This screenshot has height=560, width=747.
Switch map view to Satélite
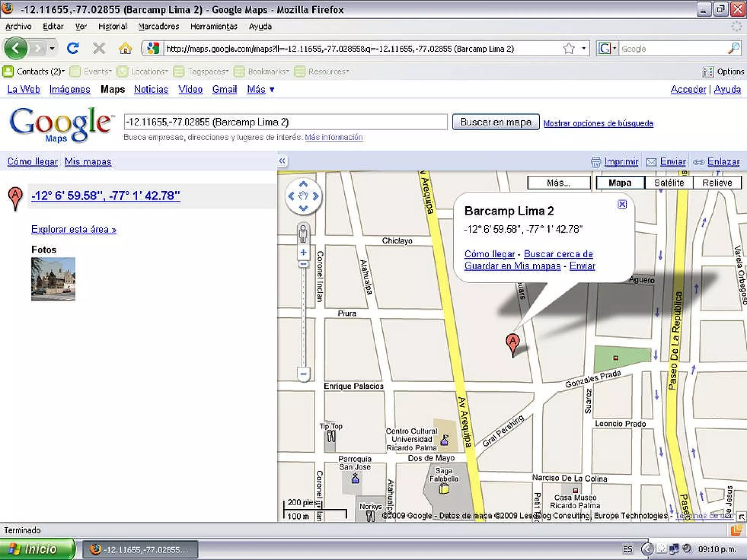pos(669,183)
